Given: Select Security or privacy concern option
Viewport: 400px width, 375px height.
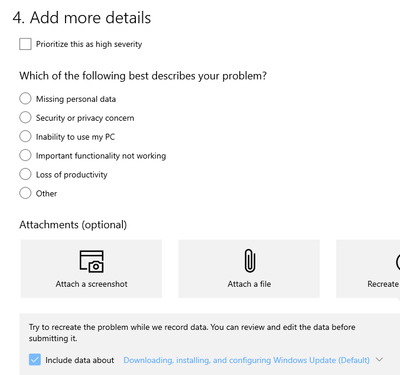Looking at the screenshot, I should (25, 117).
